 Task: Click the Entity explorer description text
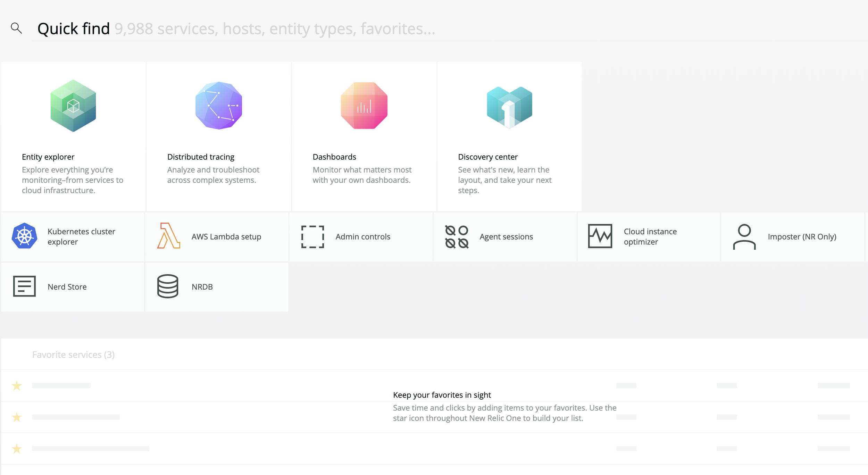point(73,180)
